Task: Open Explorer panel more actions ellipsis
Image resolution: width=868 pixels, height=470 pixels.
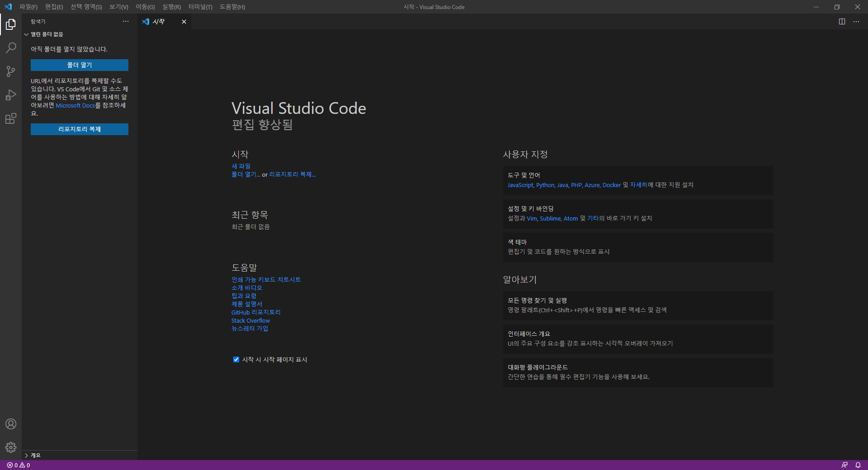Action: (126, 22)
